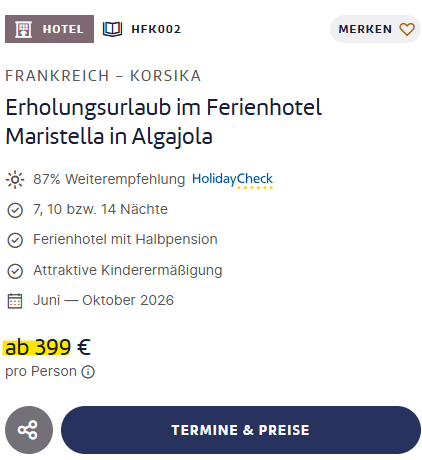422x460 pixels.
Task: Click checkmark icon beside 7, 10 bzw. 14 Nächte
Action: point(15,210)
